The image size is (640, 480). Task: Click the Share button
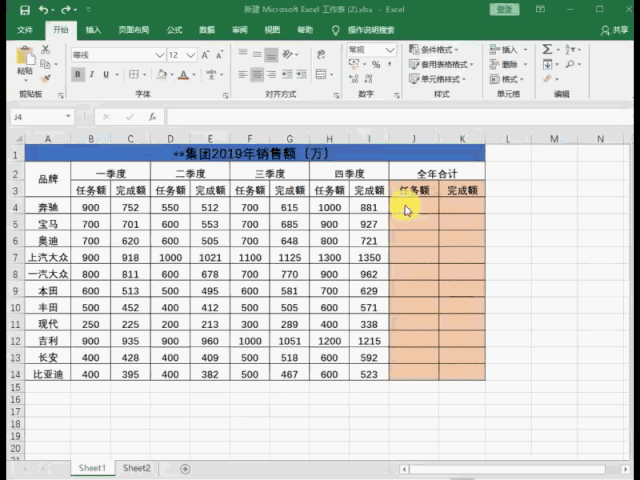(x=614, y=30)
